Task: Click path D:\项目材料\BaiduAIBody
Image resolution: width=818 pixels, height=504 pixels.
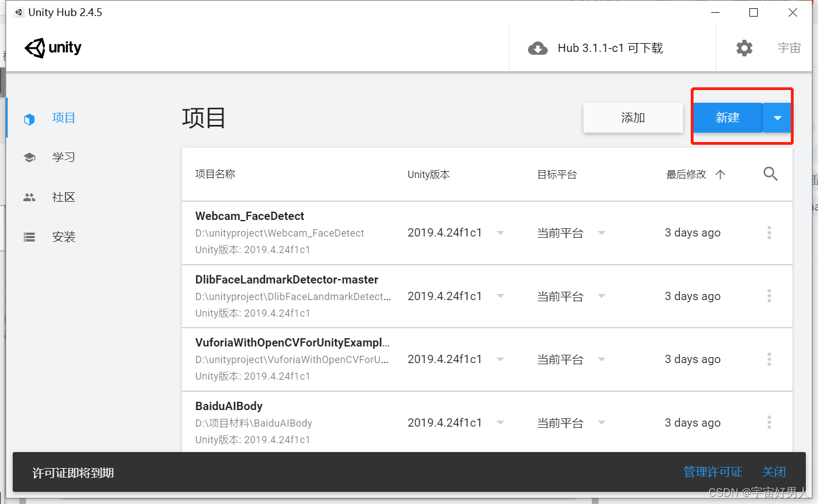Action: pos(253,423)
